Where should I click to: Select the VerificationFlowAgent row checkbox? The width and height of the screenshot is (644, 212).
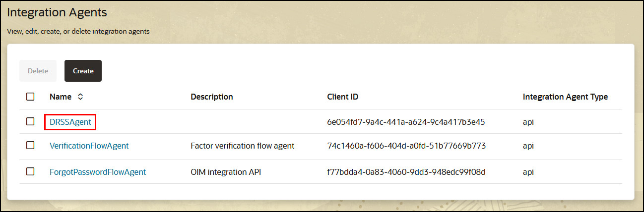tap(30, 145)
